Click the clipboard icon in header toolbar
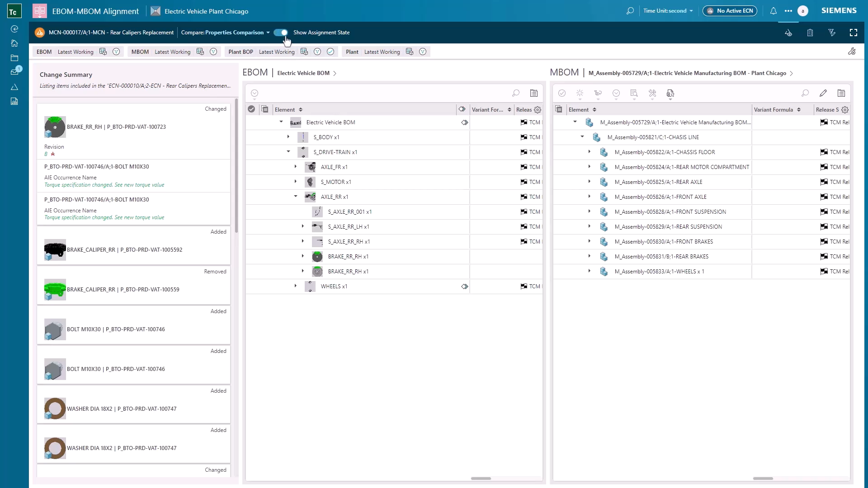Viewport: 868px width, 488px height. click(810, 33)
